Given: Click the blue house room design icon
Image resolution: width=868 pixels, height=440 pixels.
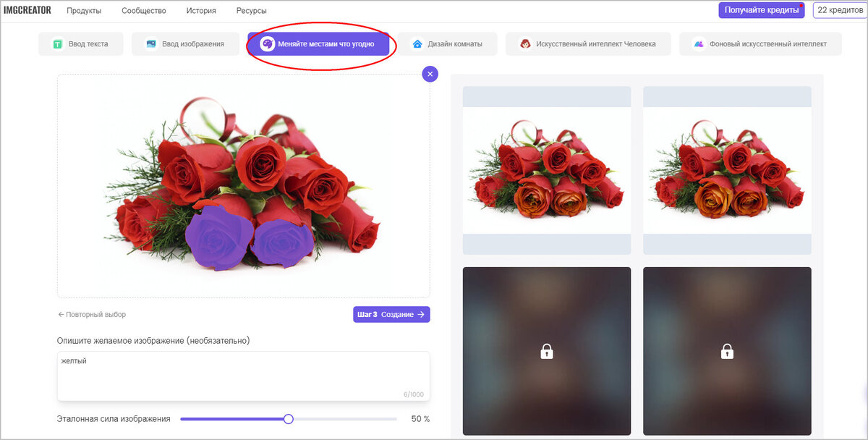Looking at the screenshot, I should 417,44.
